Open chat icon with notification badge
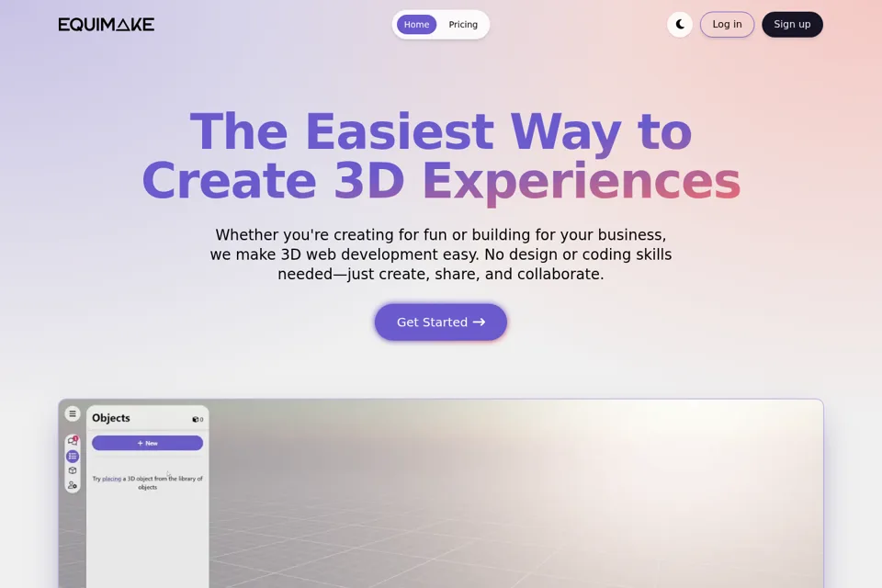 click(x=73, y=441)
